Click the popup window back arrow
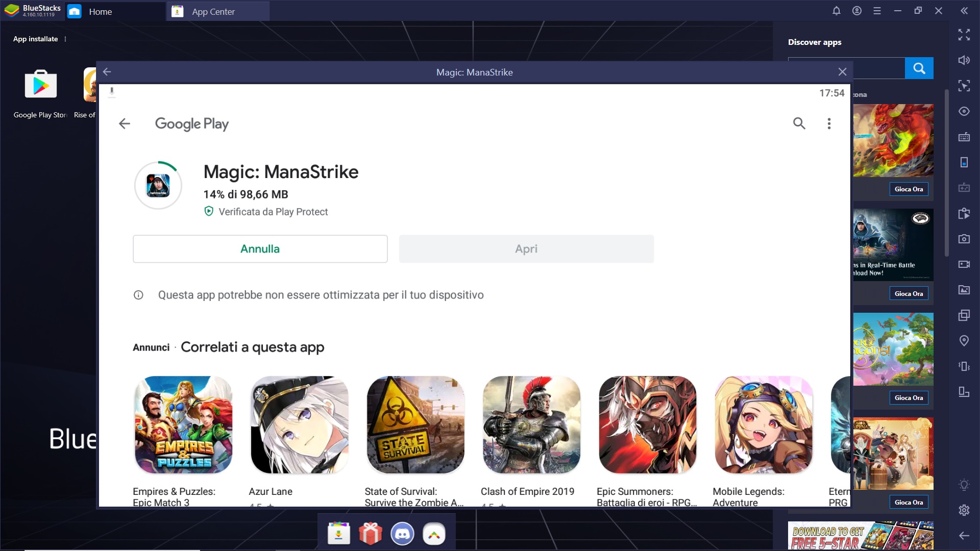The height and width of the screenshot is (551, 980). 107,72
